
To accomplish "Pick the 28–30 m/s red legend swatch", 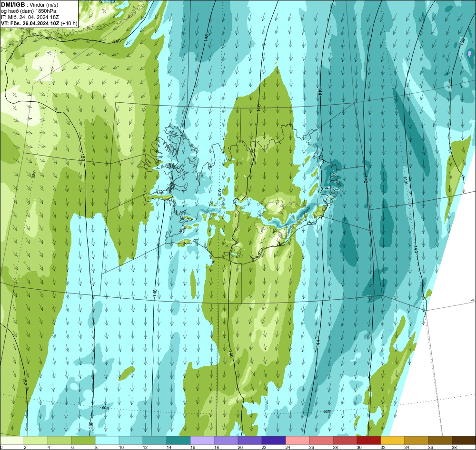I will tap(345, 440).
